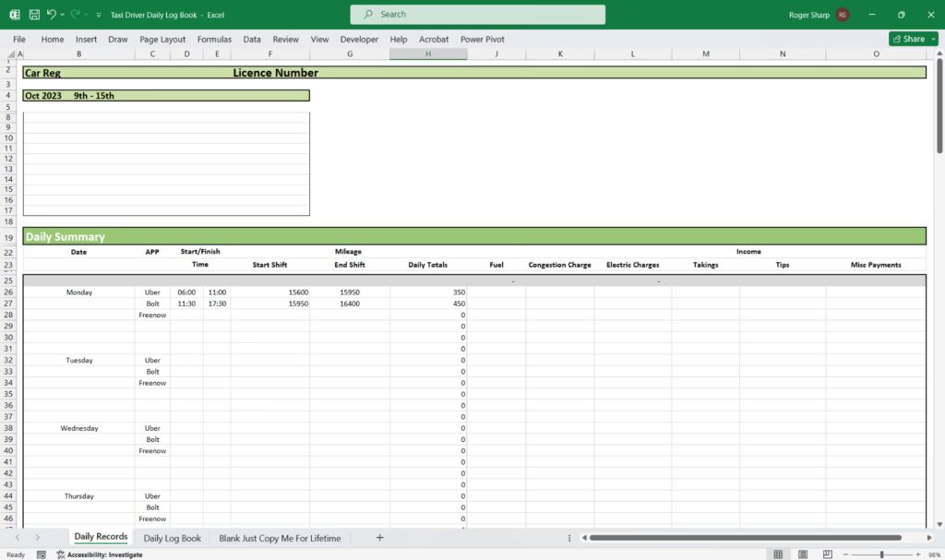Open the Power Pivot ribbon tab

[482, 40]
